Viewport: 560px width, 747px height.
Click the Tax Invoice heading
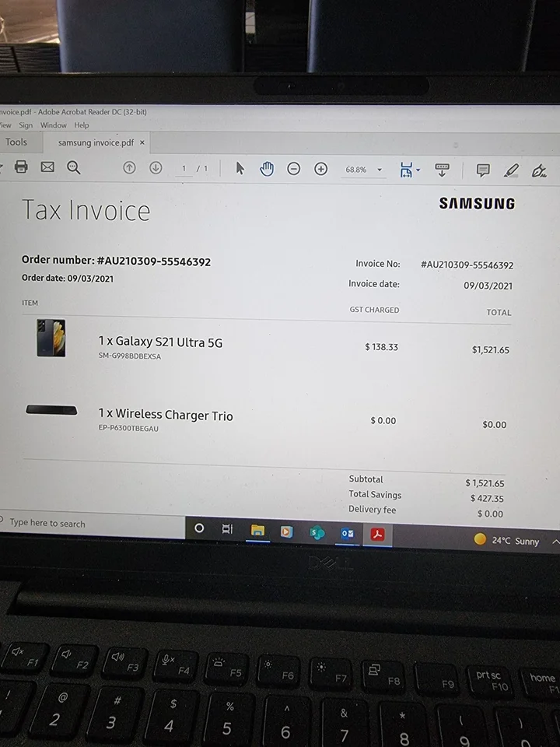click(x=86, y=210)
